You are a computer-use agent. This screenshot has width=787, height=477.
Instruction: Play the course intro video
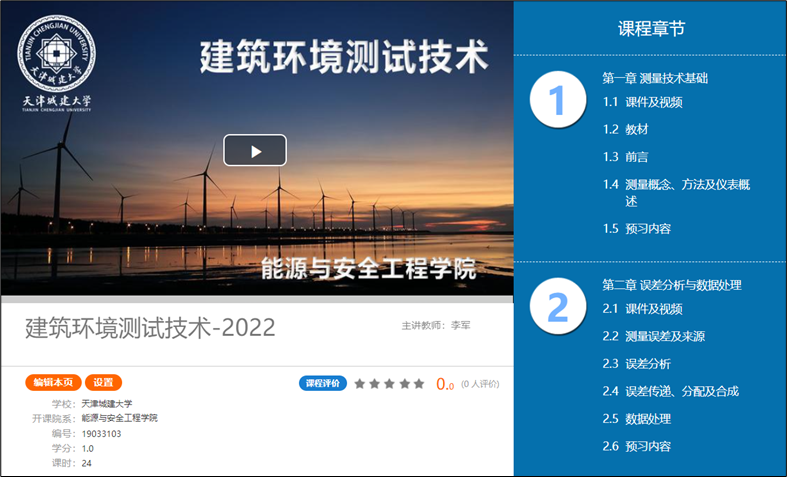pos(255,150)
